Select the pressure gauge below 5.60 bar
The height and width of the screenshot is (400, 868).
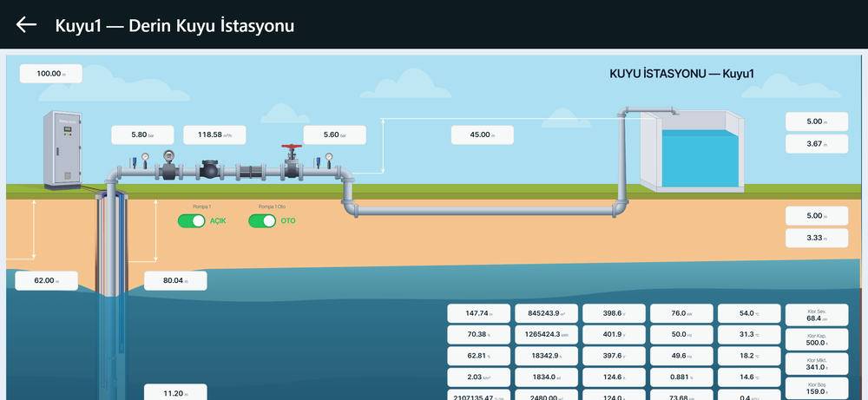click(329, 160)
